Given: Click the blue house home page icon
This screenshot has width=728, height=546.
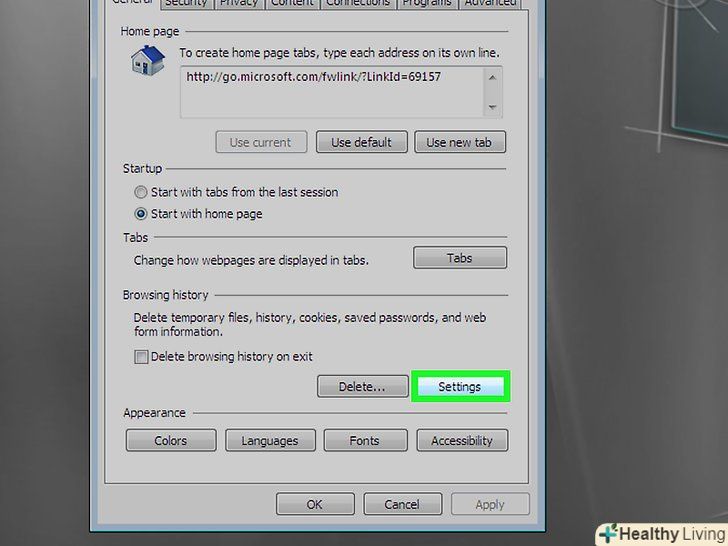Looking at the screenshot, I should (148, 60).
